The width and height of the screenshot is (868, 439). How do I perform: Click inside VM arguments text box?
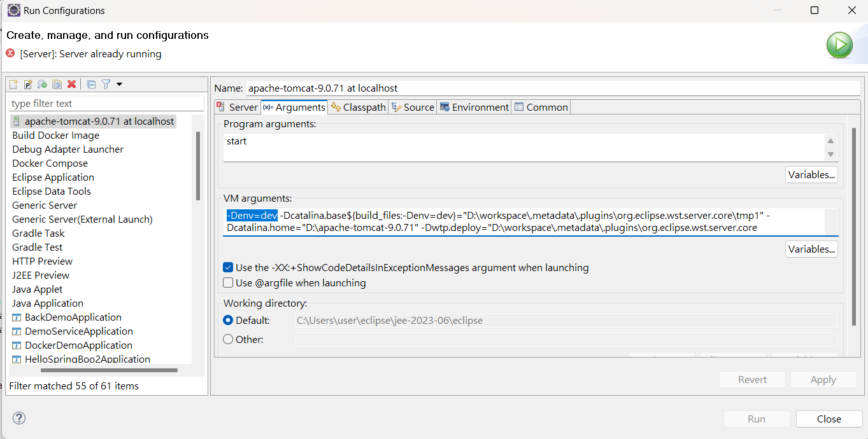point(523,221)
